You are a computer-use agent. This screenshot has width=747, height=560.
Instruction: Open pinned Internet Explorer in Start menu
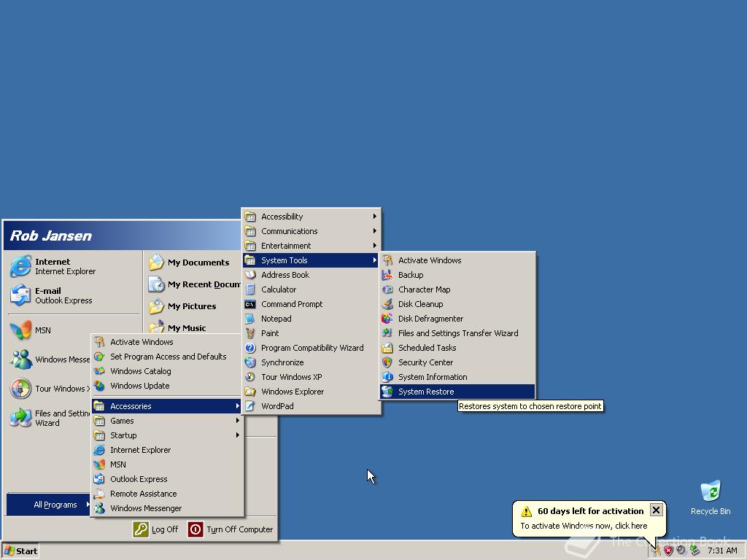74,266
